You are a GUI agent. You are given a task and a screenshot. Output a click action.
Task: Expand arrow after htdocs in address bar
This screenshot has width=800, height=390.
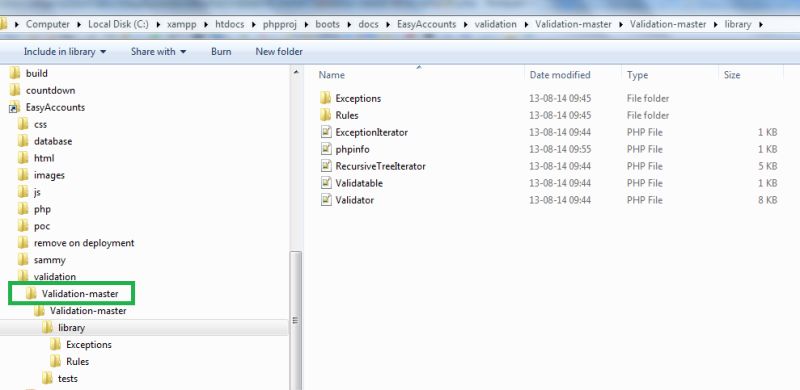(x=255, y=25)
